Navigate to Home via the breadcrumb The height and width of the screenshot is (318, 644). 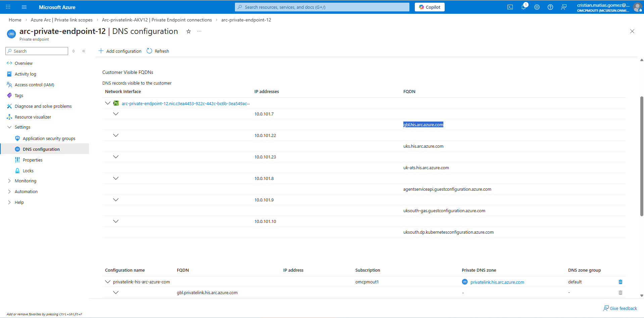[15, 20]
